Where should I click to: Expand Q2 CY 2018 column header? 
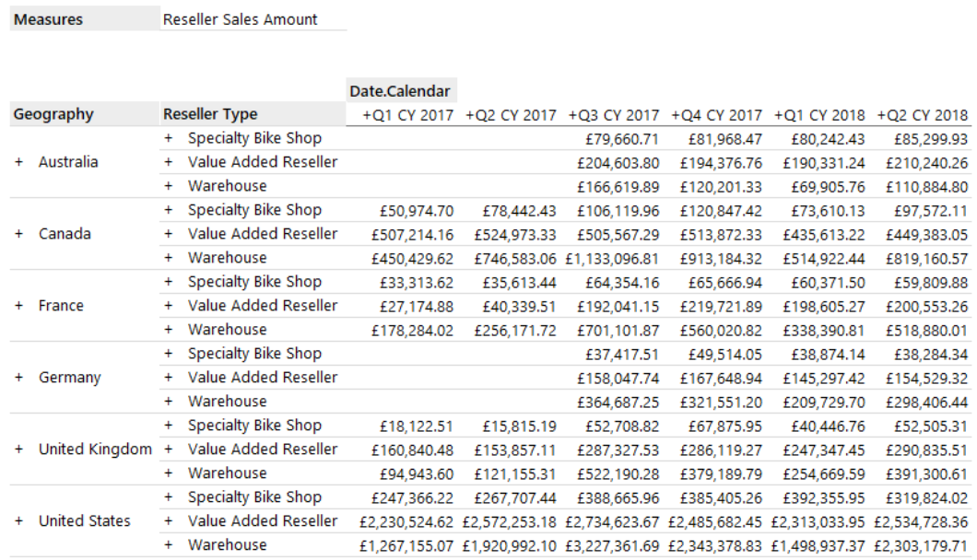tap(881, 115)
